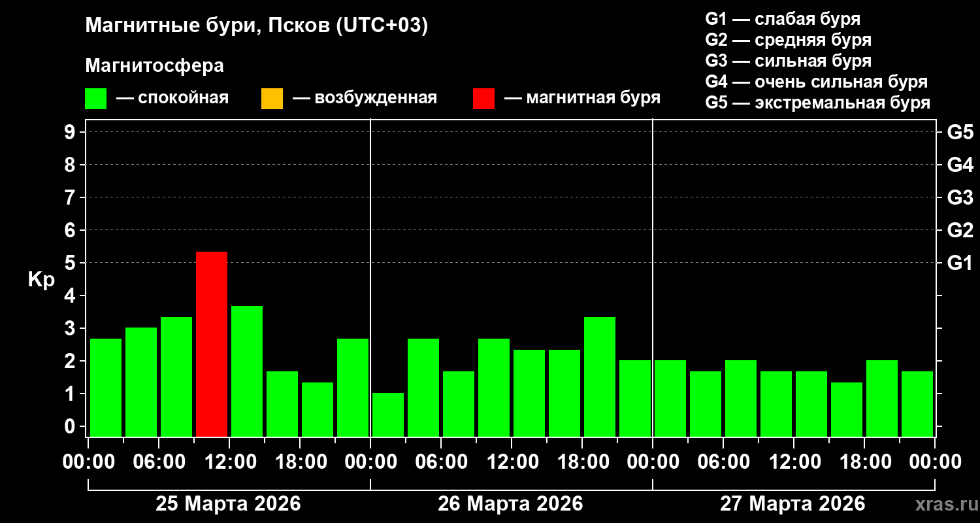Click the green 'спокойная' legend swatch
The image size is (980, 523).
(x=96, y=99)
